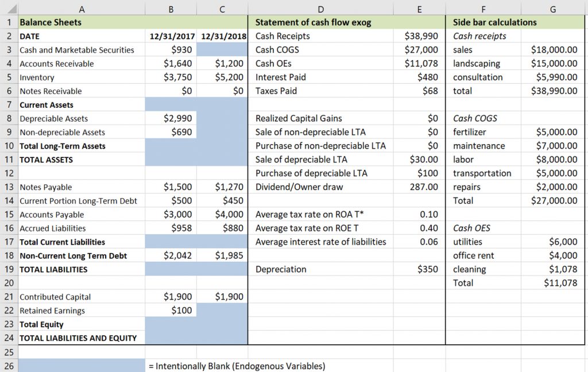Click Average tax rate on ROE T value
This screenshot has height=372, width=588.
[x=428, y=228]
